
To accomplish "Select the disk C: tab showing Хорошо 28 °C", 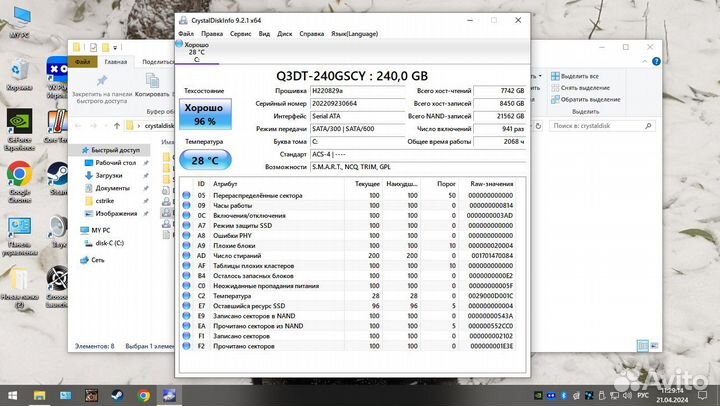I will pos(197,52).
